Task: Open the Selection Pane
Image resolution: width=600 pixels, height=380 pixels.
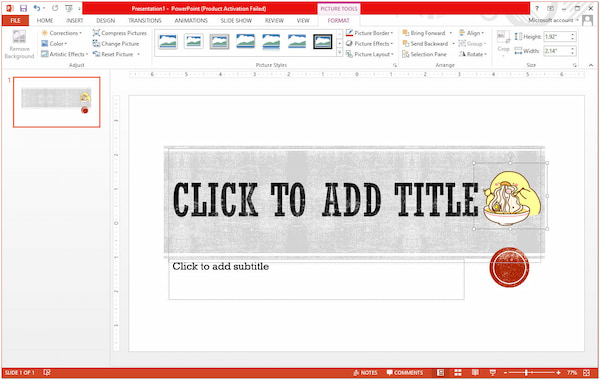Action: [424, 54]
